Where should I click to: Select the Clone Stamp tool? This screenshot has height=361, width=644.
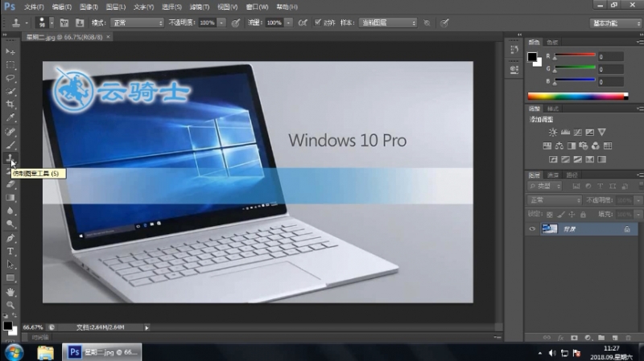coord(10,158)
